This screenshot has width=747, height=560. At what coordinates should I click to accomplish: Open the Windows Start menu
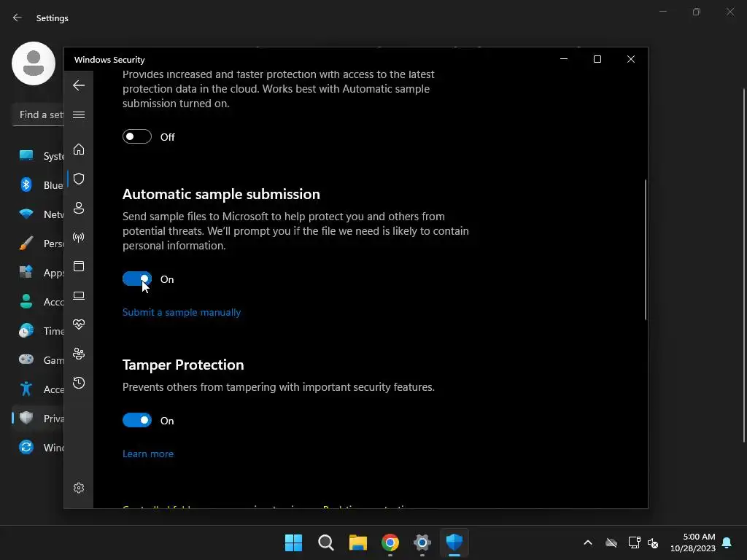click(293, 542)
